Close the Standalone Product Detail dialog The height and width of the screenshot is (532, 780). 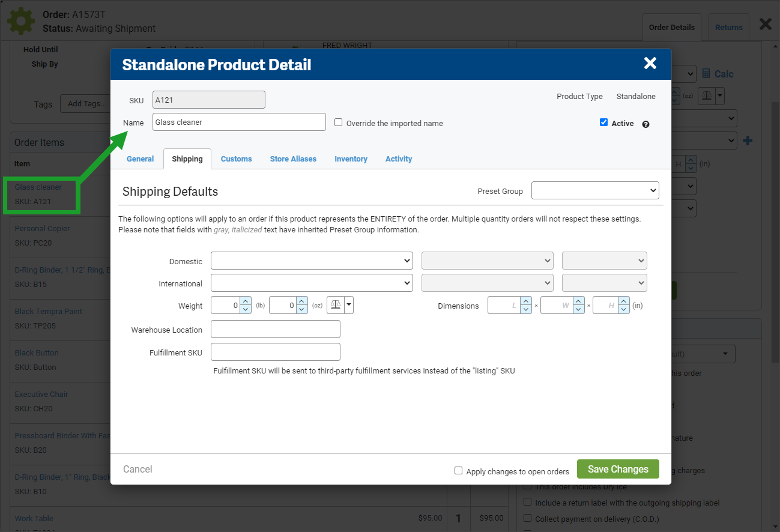click(650, 64)
